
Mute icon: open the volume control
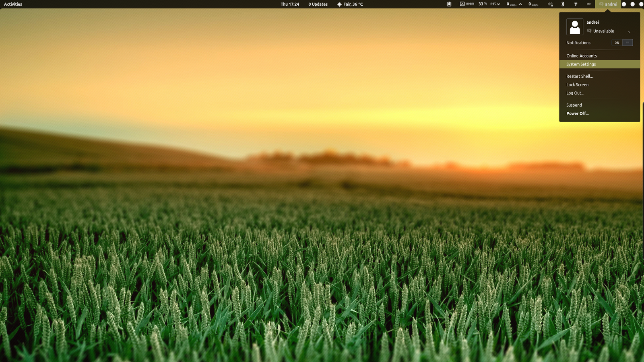(550, 4)
